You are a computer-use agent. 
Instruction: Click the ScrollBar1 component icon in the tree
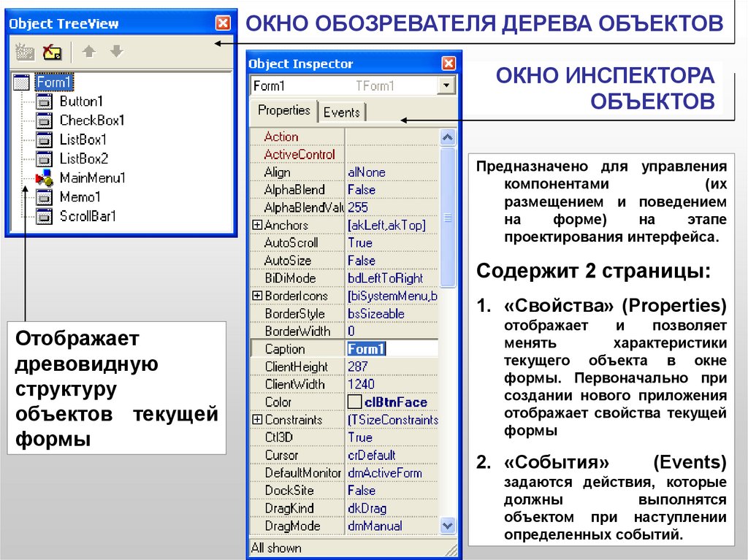45,216
